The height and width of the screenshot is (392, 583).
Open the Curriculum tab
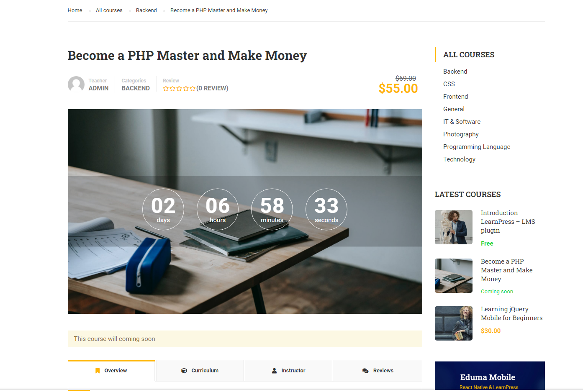200,371
